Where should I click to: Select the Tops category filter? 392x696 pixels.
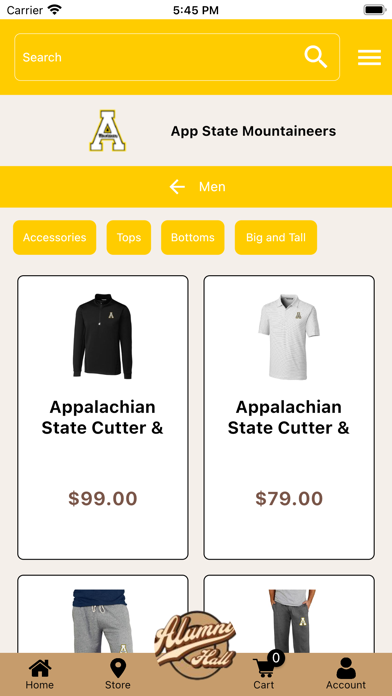[x=129, y=237]
